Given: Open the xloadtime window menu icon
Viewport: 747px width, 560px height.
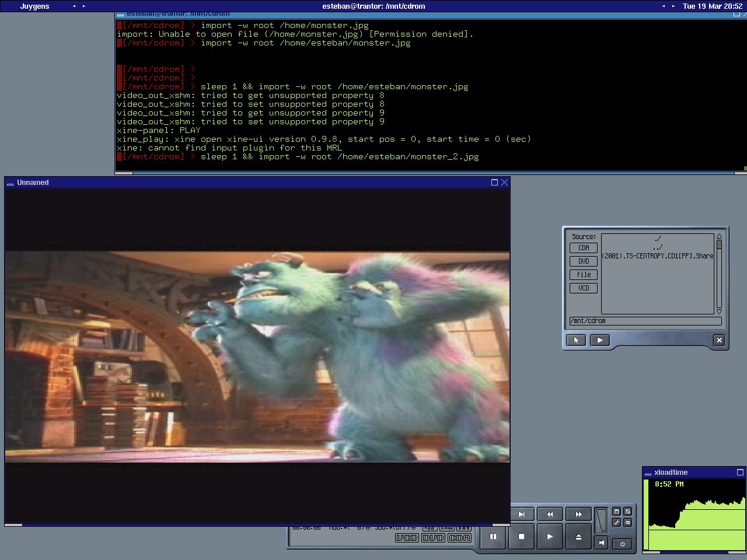Looking at the screenshot, I should 648,473.
